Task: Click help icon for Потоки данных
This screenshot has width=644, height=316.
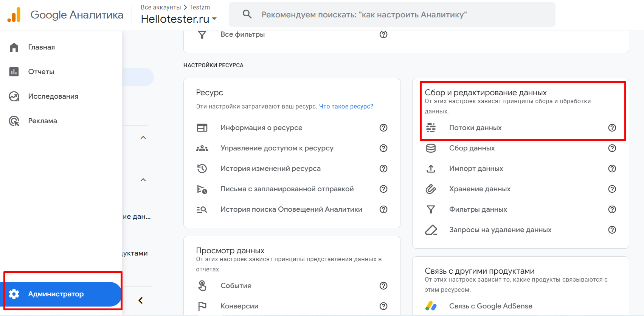Action: (x=612, y=128)
